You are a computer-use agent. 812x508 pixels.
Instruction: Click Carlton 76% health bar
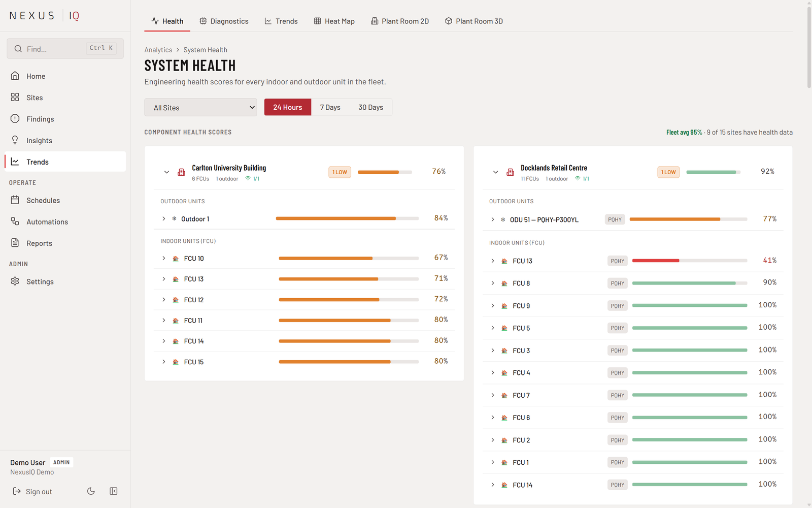[385, 172]
